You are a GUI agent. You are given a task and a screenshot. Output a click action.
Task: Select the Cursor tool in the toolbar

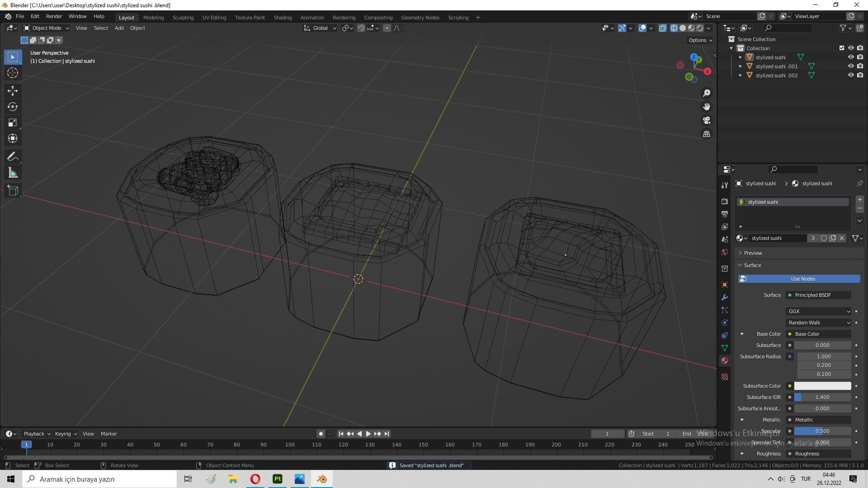13,73
